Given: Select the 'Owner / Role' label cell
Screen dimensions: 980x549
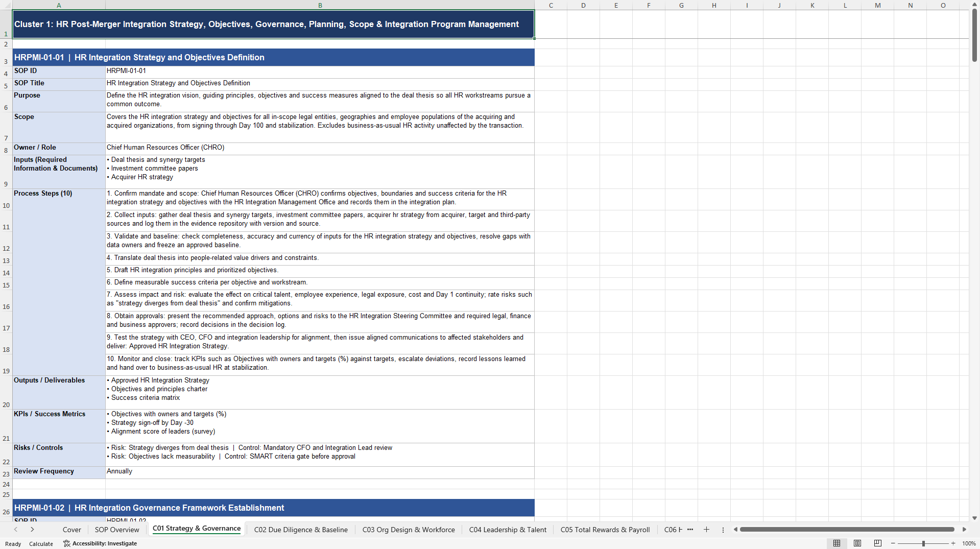Looking at the screenshot, I should (x=59, y=149).
